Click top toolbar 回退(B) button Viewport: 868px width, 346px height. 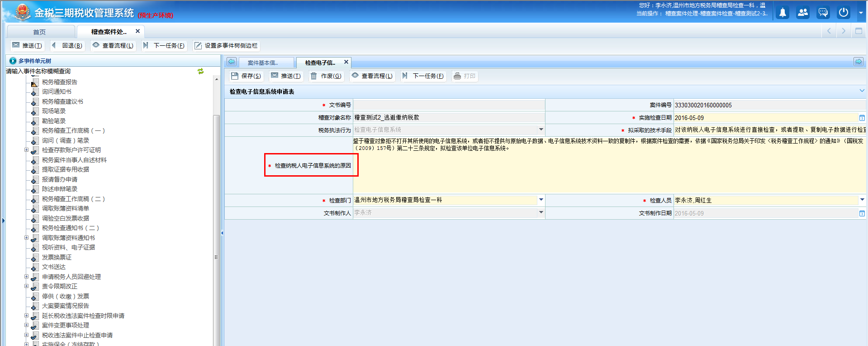coord(67,45)
